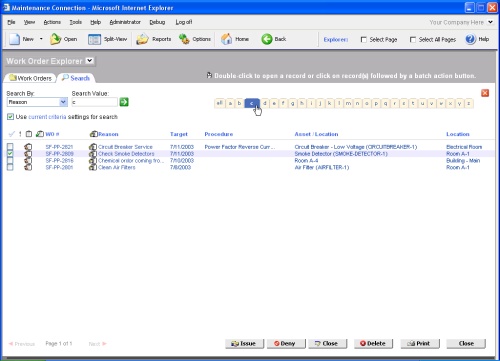This screenshot has width=500, height=361.
Task: Expand the Search By Reason dropdown
Action: [x=63, y=102]
